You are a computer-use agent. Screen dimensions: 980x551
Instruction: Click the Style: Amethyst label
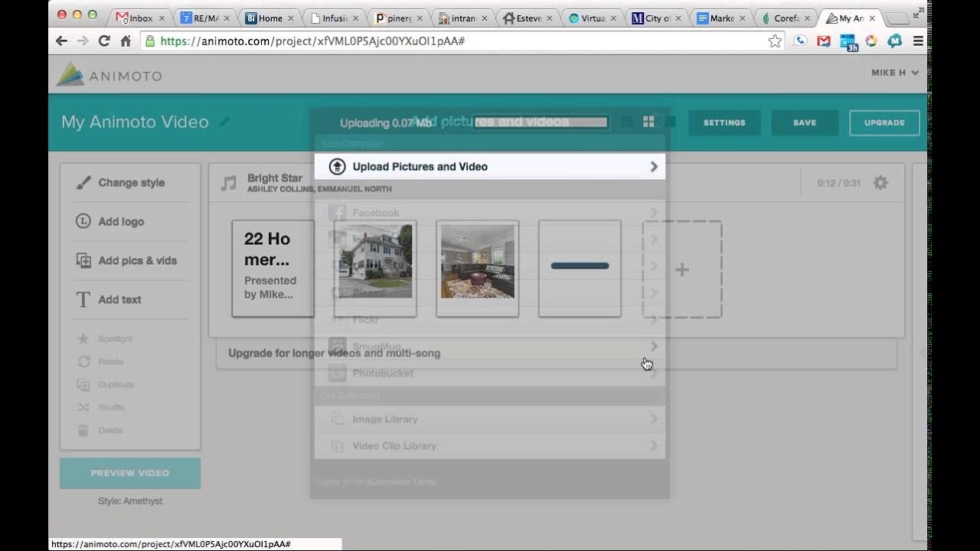pyautogui.click(x=130, y=501)
